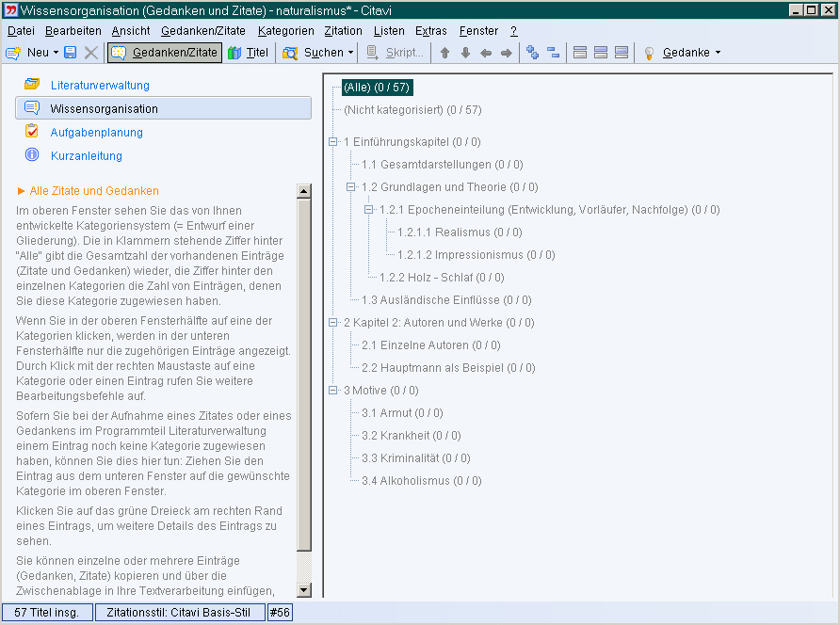Collapse the 1 Einführungskapitel tree node
Image resolution: width=840 pixels, height=625 pixels.
pyautogui.click(x=332, y=142)
